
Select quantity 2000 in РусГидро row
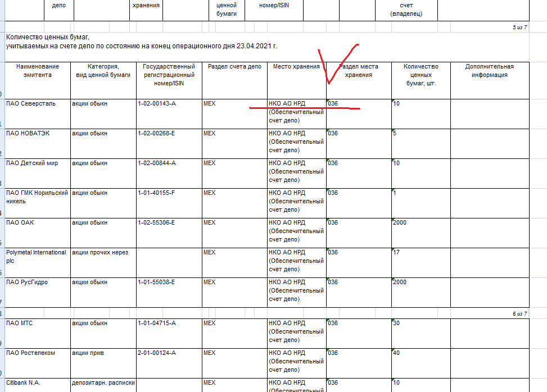point(421,293)
